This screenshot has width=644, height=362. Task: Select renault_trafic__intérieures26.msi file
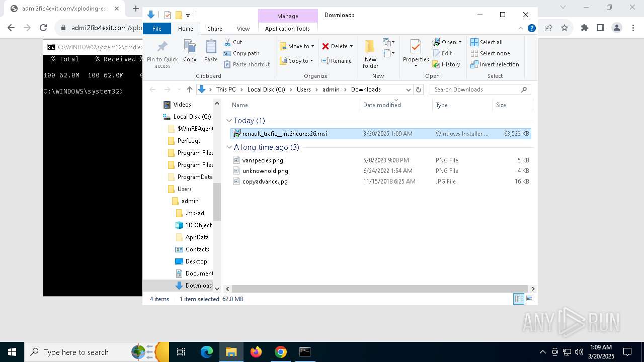tap(381, 134)
